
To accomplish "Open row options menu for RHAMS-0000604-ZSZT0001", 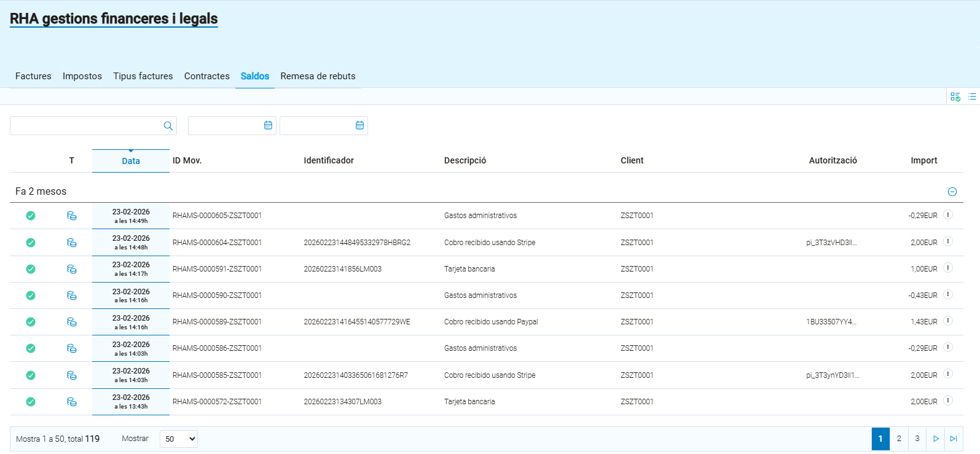I will click(x=947, y=241).
